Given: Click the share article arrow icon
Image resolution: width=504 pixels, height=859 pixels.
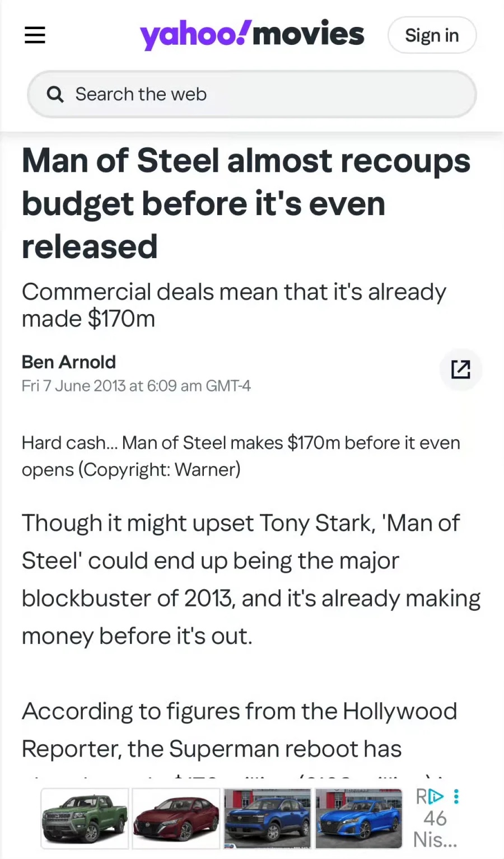Looking at the screenshot, I should (460, 369).
